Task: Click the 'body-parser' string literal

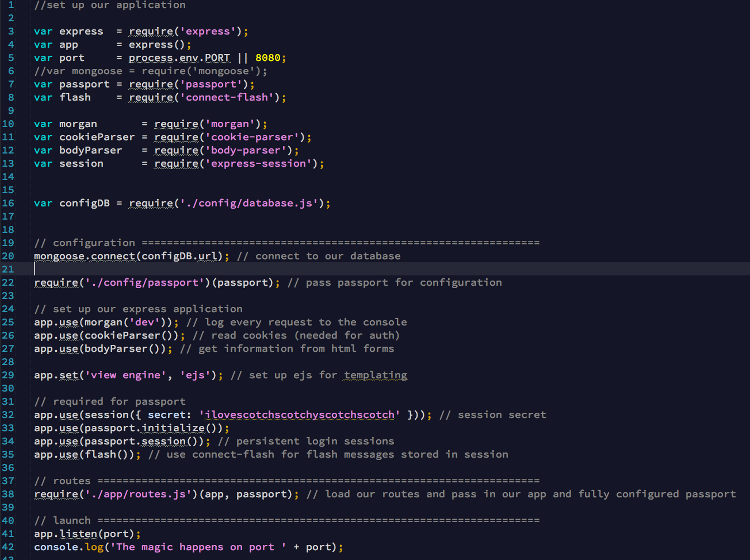Action: pyautogui.click(x=246, y=150)
